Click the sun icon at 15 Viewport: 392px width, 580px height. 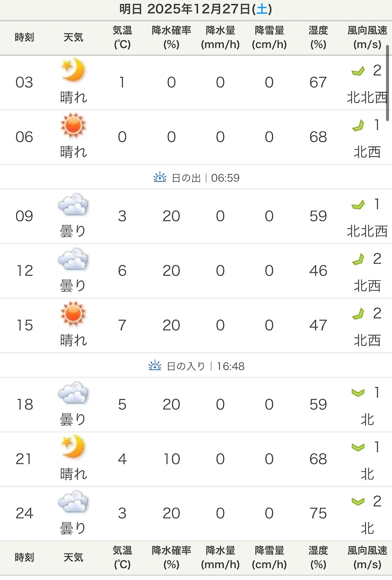click(73, 314)
